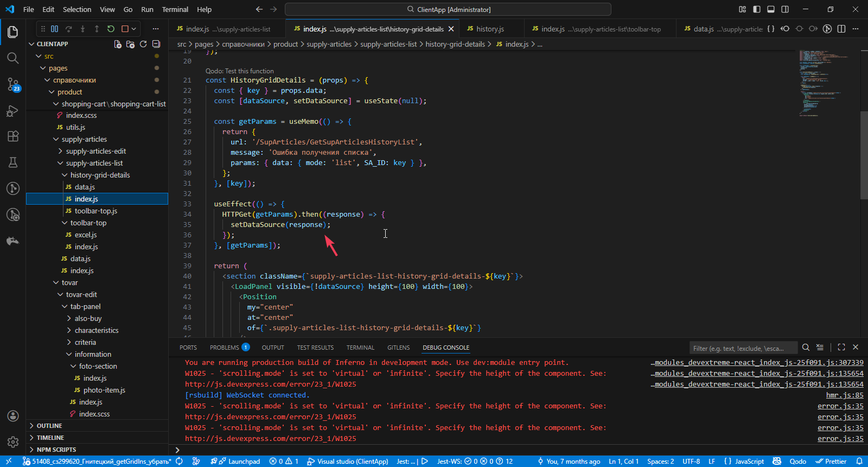
Task: Open the Selection menu
Action: pos(77,9)
